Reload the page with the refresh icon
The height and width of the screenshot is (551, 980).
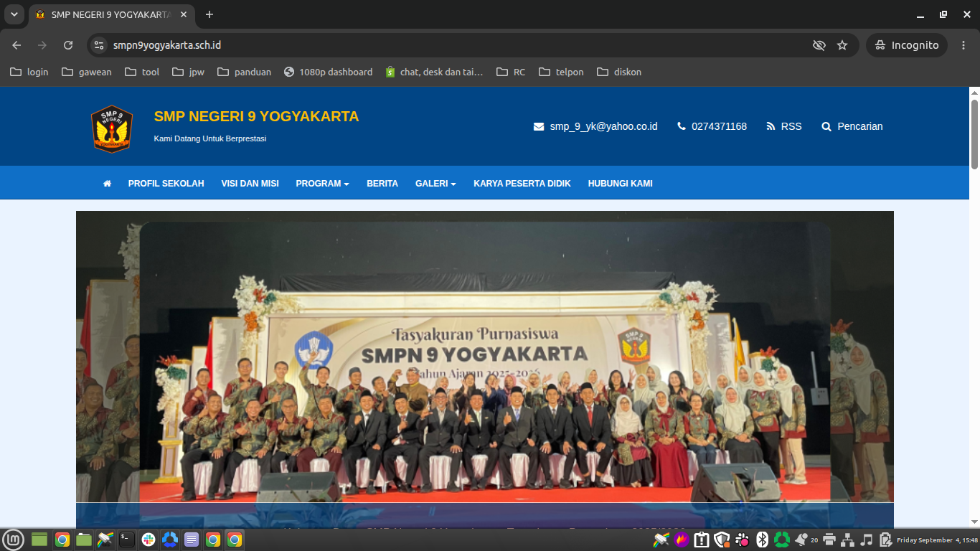[68, 45]
